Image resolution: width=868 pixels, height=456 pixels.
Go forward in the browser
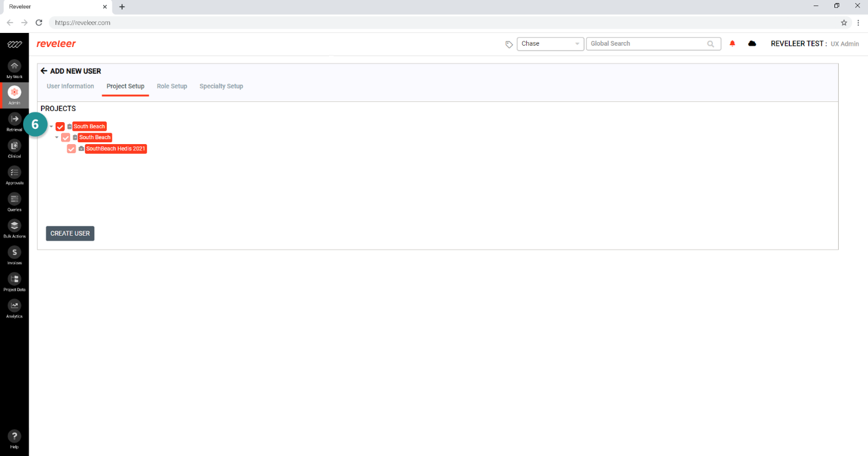pyautogui.click(x=24, y=23)
